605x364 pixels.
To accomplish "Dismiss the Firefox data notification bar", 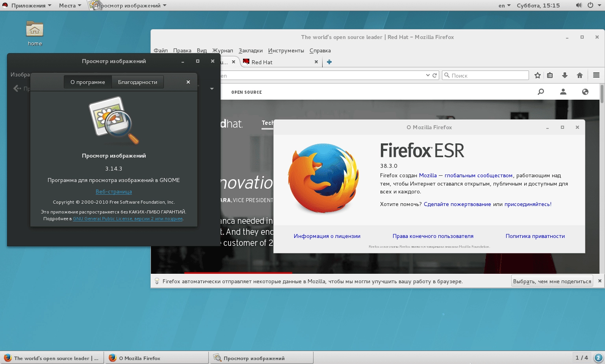I will click(600, 281).
